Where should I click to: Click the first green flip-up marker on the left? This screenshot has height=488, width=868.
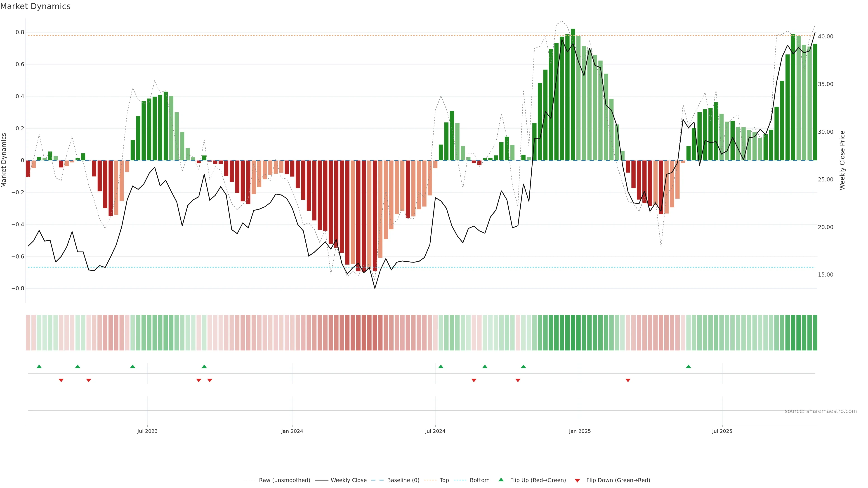coord(39,366)
